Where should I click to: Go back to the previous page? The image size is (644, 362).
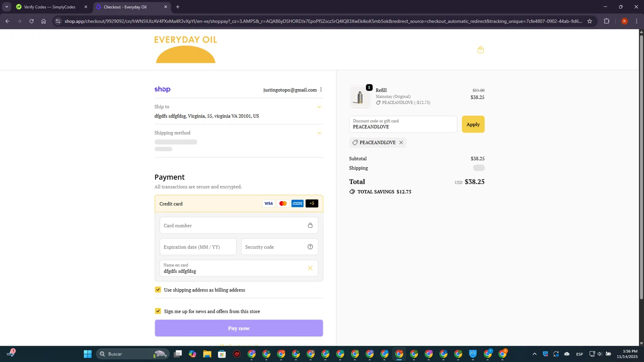pos(7,21)
